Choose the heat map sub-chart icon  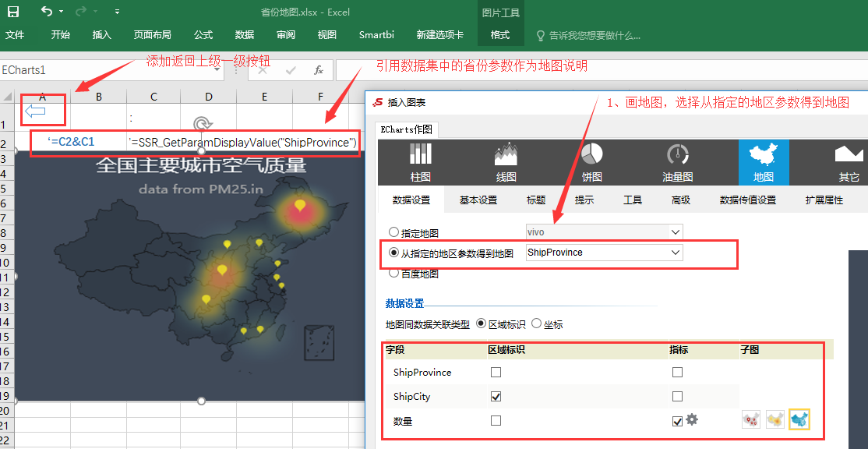tap(775, 420)
